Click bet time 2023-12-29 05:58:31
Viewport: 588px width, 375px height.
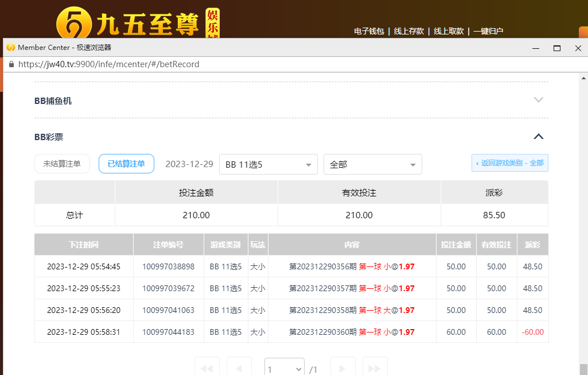click(x=84, y=332)
